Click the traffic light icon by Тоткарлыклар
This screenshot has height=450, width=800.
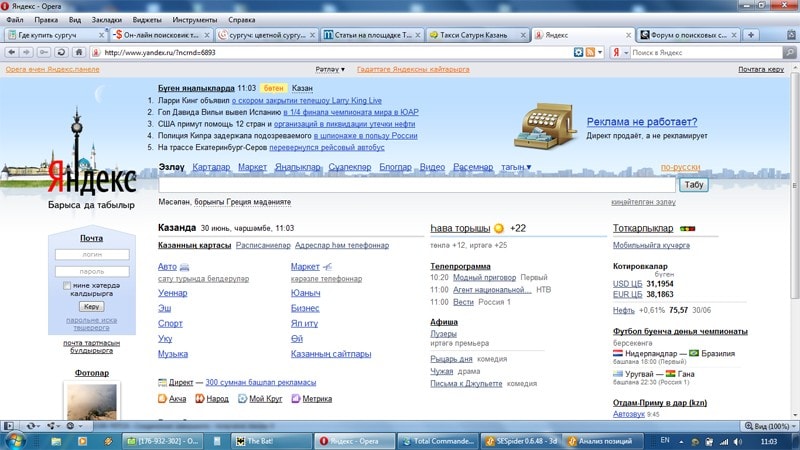tap(687, 229)
